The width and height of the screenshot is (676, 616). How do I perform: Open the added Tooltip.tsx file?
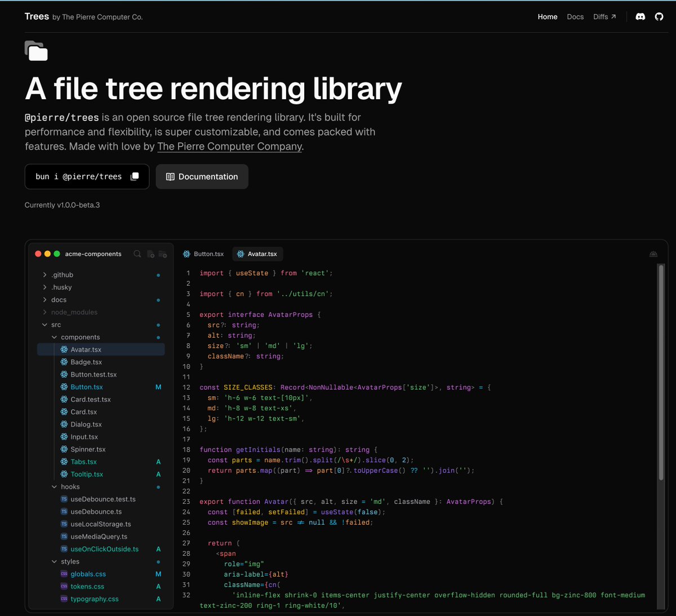[x=101, y=474]
